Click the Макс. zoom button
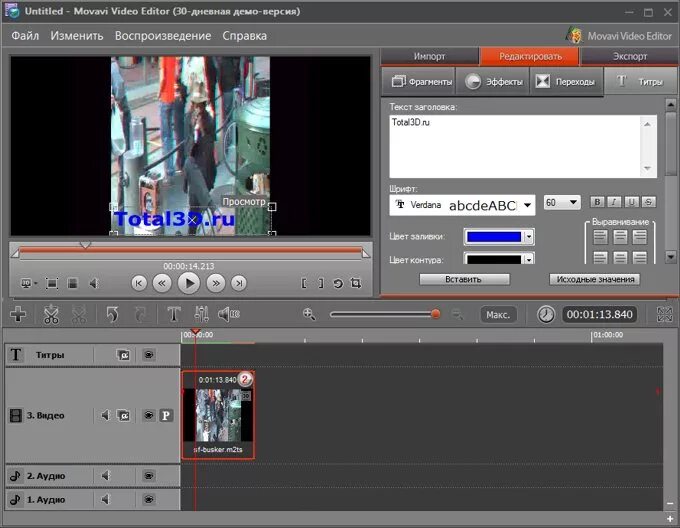This screenshot has height=528, width=680. point(498,315)
